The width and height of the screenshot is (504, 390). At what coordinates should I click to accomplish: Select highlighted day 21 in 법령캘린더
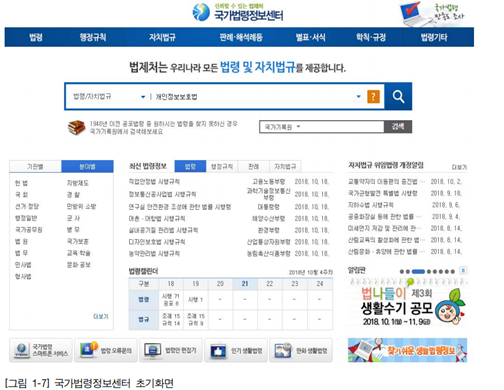(x=245, y=284)
